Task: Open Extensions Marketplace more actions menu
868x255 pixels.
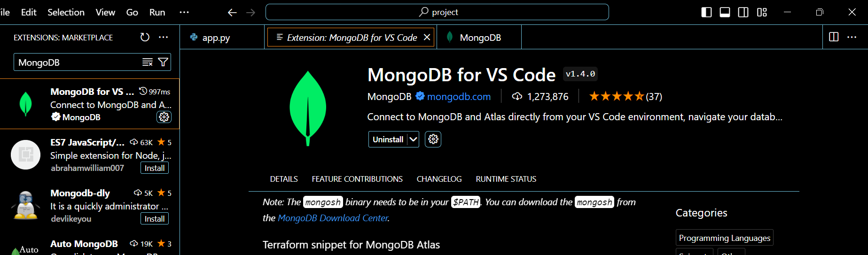Action: click(x=164, y=37)
